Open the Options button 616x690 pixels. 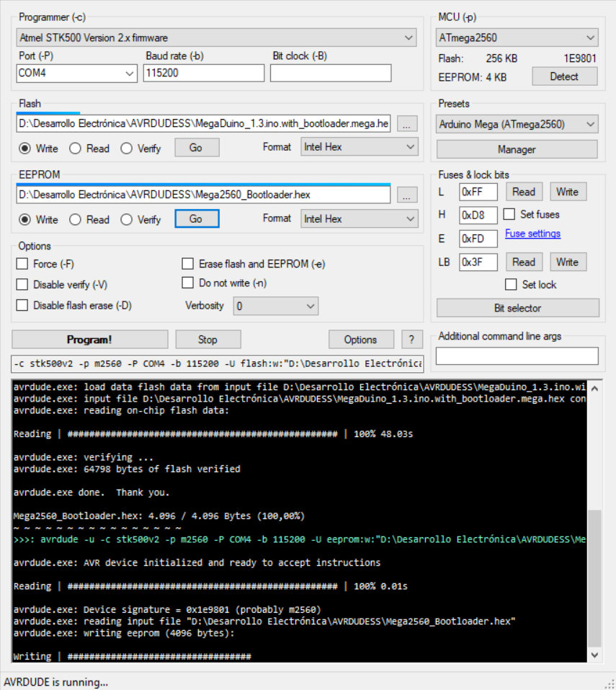(x=361, y=340)
